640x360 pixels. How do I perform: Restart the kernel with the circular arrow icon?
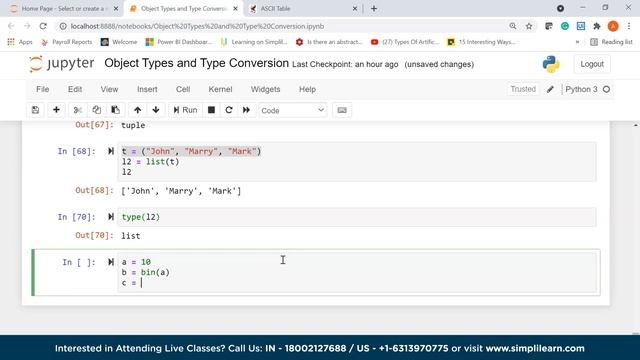point(229,110)
